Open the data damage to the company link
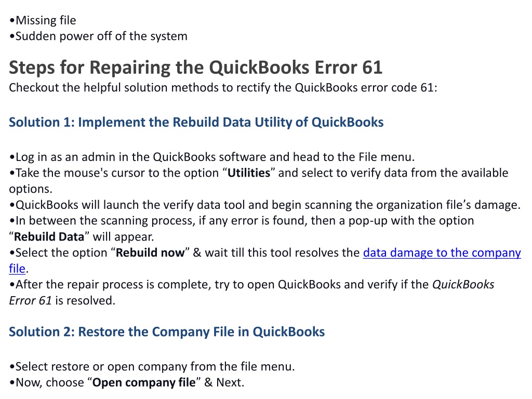Viewport: 532px width, 399px height. pos(442,253)
